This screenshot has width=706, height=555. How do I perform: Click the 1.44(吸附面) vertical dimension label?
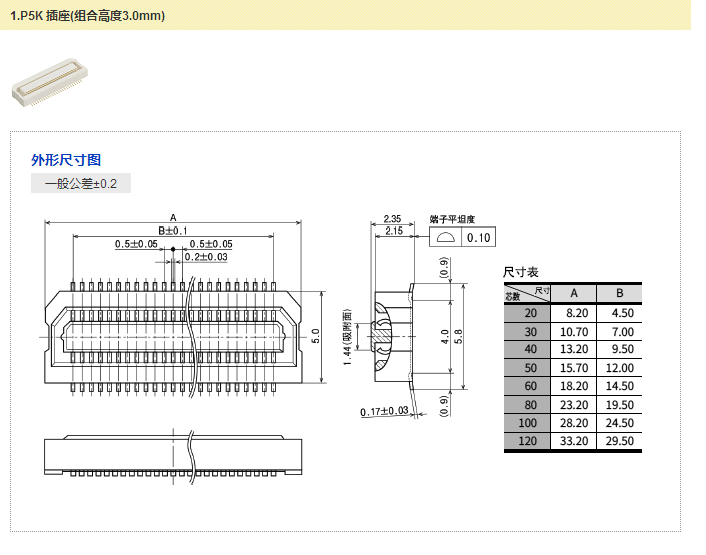click(347, 336)
